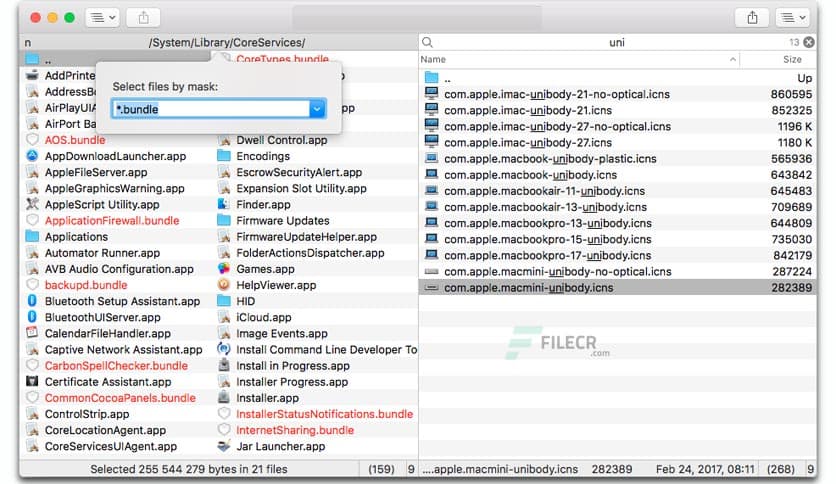Select CoreServicesUIAgent.app file name

click(x=111, y=446)
